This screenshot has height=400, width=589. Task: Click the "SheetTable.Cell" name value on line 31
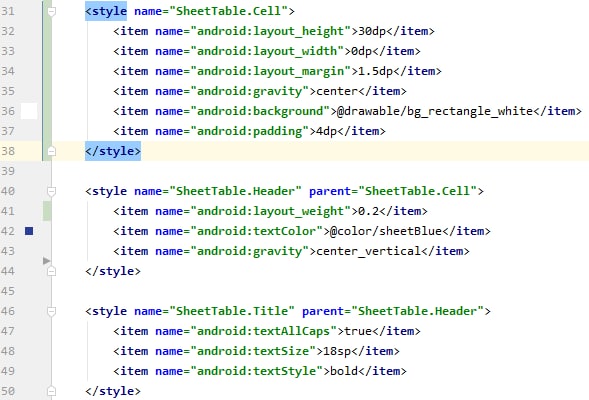coord(229,11)
